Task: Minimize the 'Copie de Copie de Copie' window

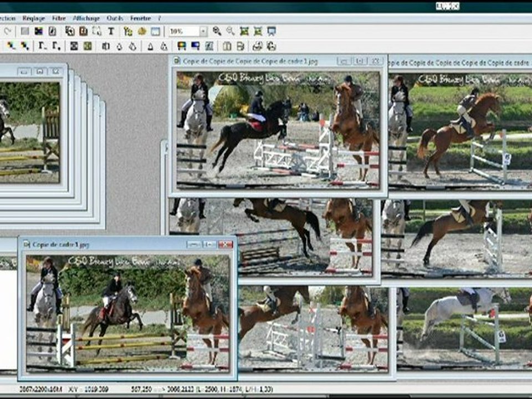Action: tap(344, 61)
